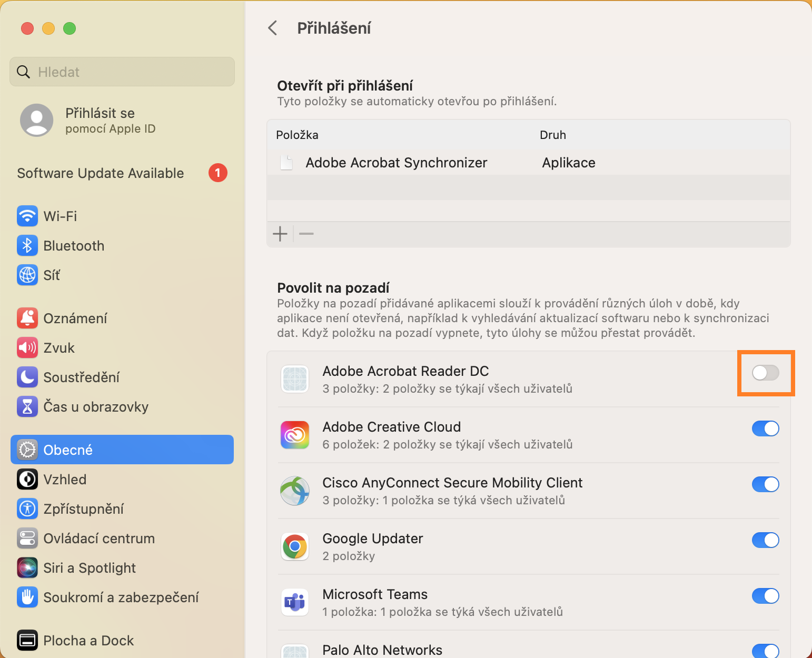Select the Oznámení bell icon

27,318
